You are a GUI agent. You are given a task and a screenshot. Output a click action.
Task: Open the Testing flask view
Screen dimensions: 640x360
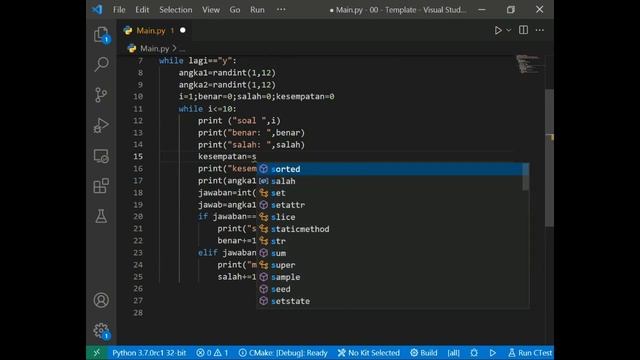[101, 216]
